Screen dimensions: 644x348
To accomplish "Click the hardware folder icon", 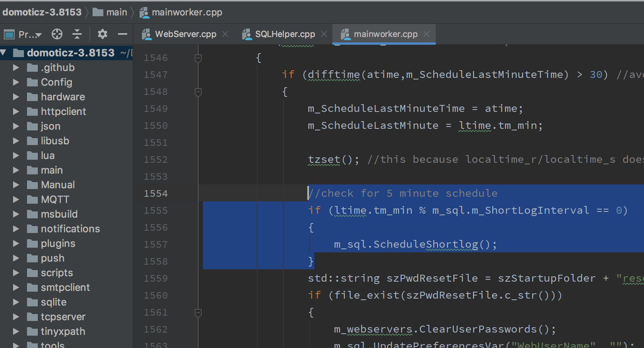I will [x=32, y=97].
